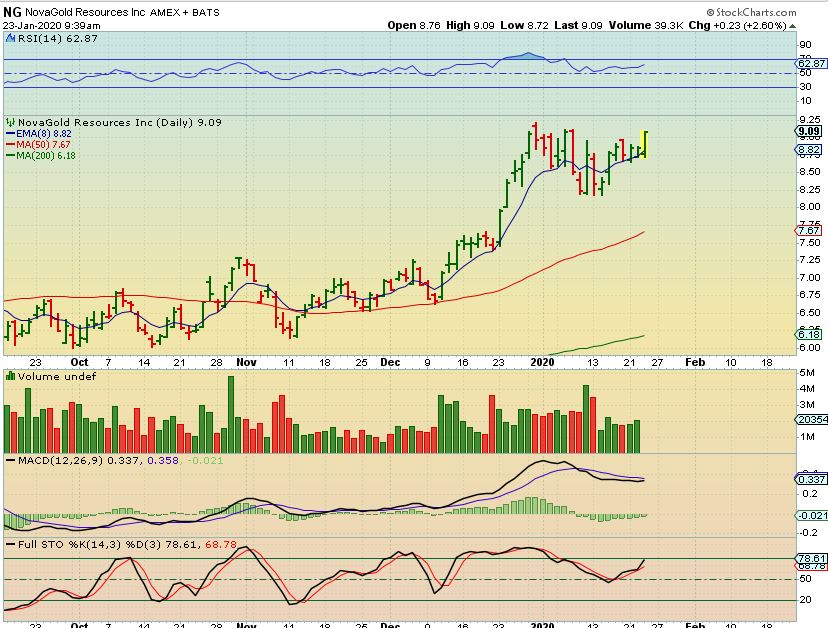Viewport: 828px width, 628px height.
Task: Click the 'Chg +0.23 (+2.60%)' text
Action: (x=738, y=25)
